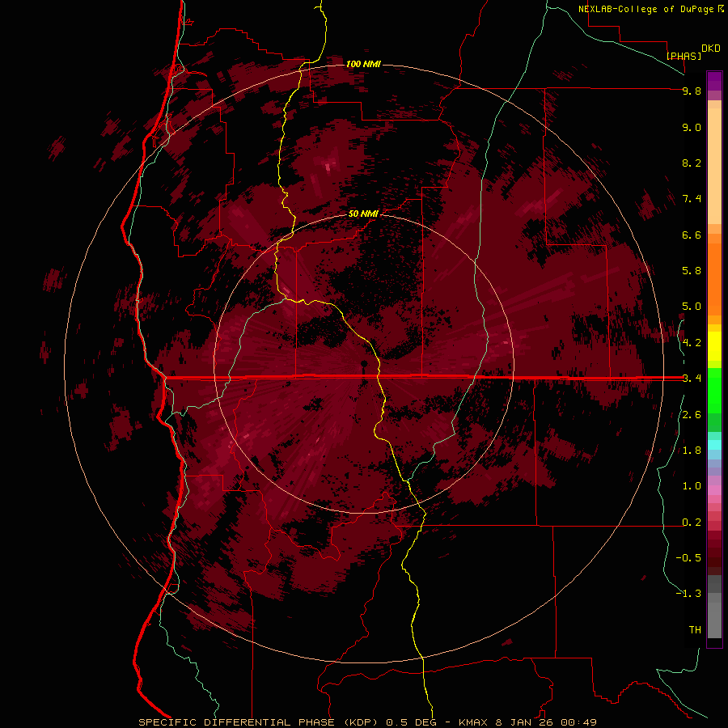Click the 0.2 value on the color scale

tap(692, 523)
